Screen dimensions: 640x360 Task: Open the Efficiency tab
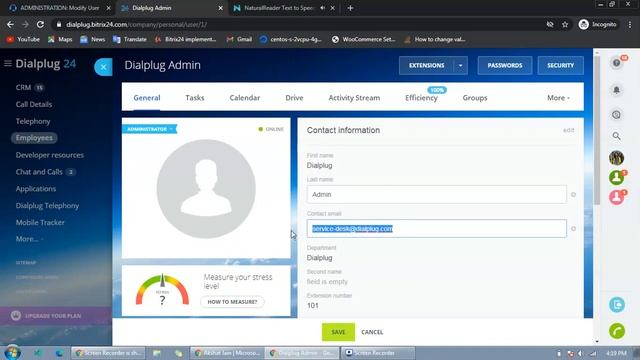tap(421, 98)
